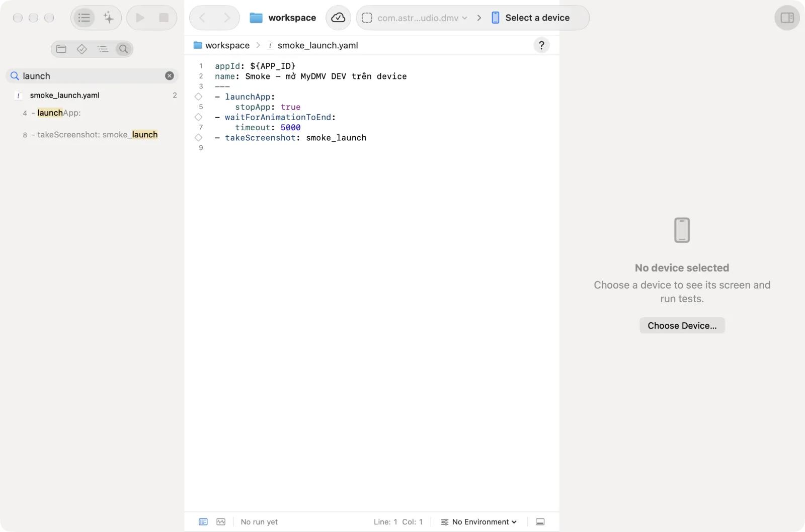Switch to the Outline navigator tab
The height and width of the screenshot is (532, 805).
click(x=103, y=49)
